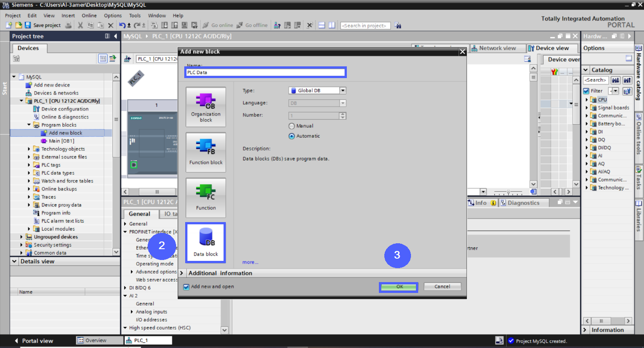Switch to Device view tab
Viewport: 644px width, 348px height.
coord(552,48)
